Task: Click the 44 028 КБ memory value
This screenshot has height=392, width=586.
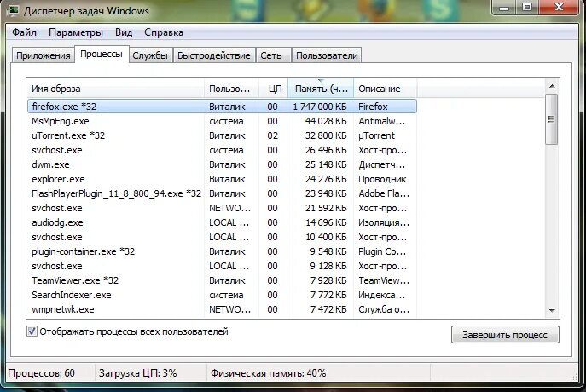Action: (x=326, y=121)
